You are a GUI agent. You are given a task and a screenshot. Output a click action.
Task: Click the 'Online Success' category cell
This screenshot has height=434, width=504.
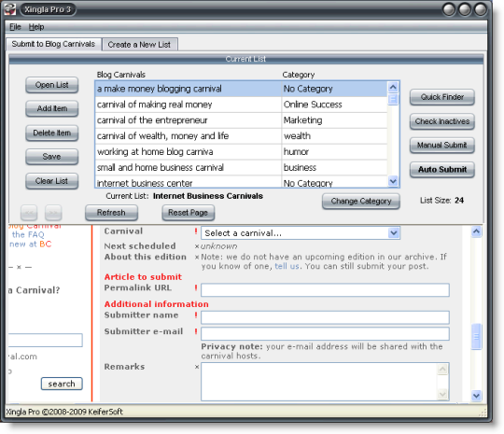334,105
